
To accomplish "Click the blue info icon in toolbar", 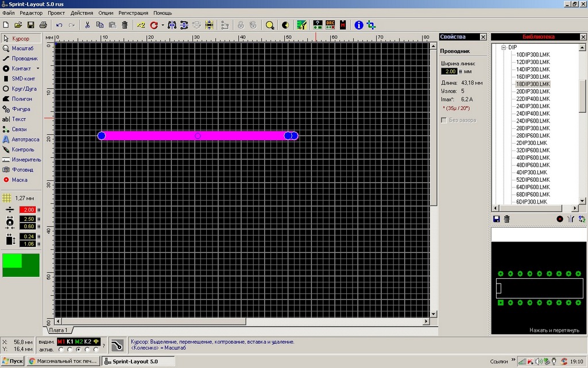I will tap(359, 25).
